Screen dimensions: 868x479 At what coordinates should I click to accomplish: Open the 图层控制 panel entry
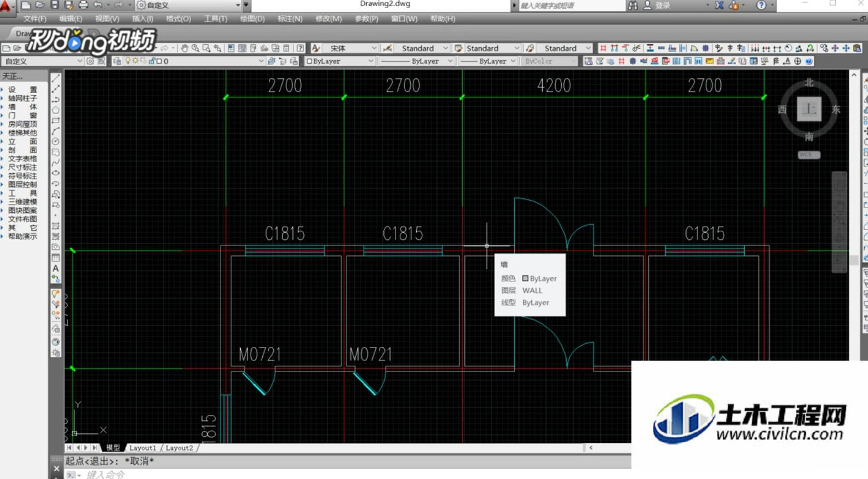click(x=22, y=185)
